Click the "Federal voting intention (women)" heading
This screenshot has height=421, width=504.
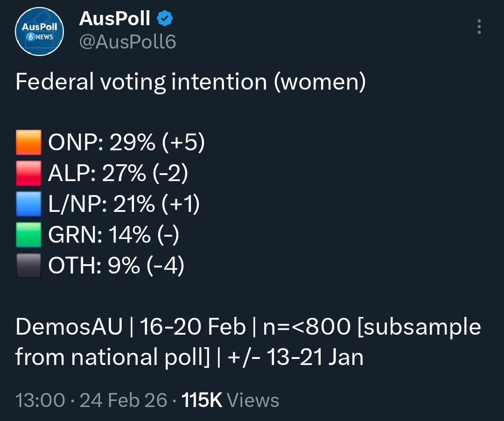(x=190, y=82)
